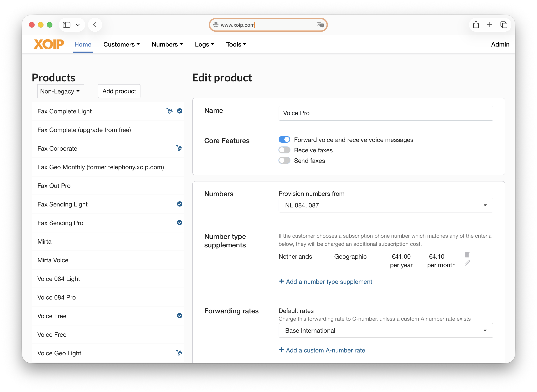Open the Provision numbers from dropdown
Viewport: 537px width, 392px height.
pos(386,205)
